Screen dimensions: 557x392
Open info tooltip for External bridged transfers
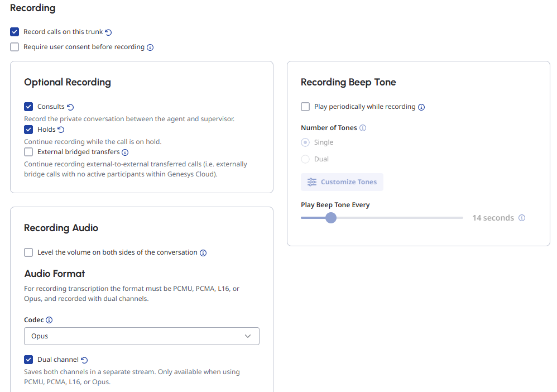tap(125, 152)
